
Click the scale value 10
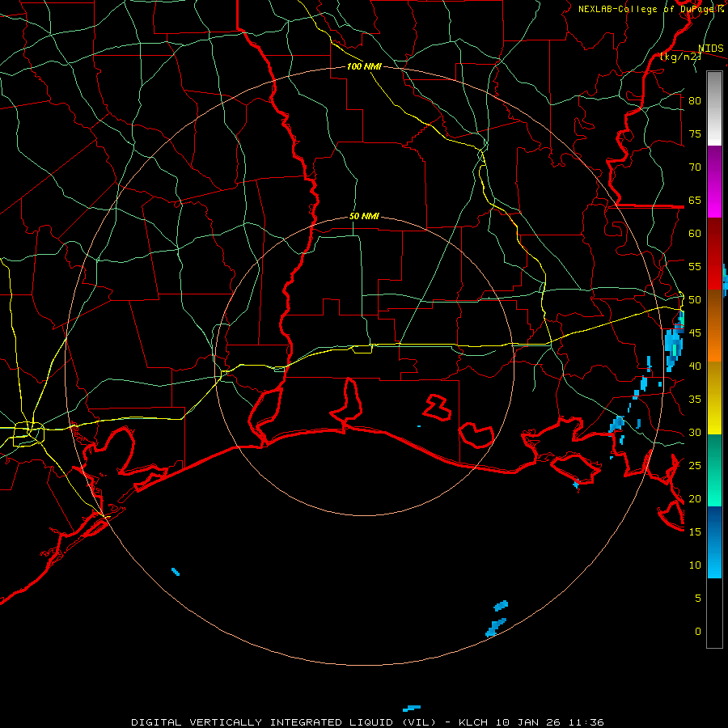point(695,565)
